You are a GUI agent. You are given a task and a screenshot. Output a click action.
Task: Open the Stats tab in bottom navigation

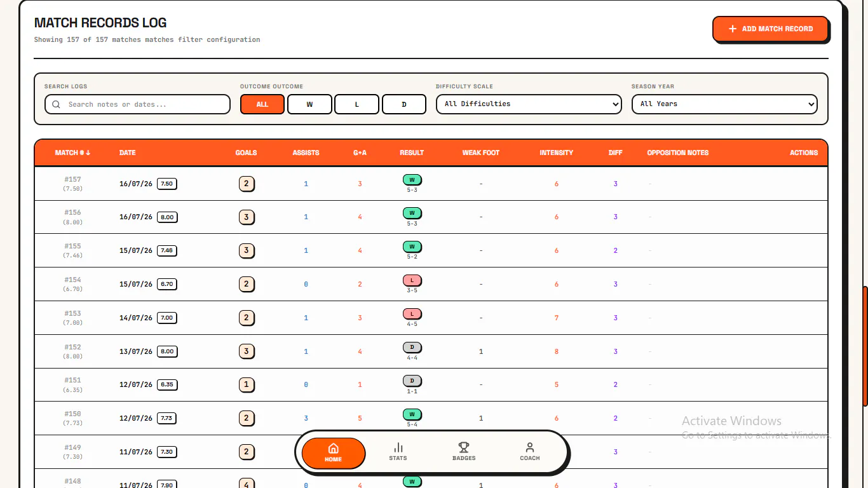point(398,452)
